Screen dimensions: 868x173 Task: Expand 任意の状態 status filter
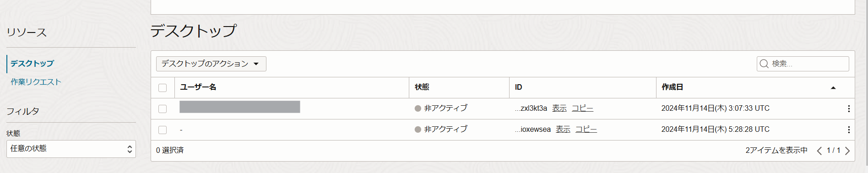coord(71,149)
